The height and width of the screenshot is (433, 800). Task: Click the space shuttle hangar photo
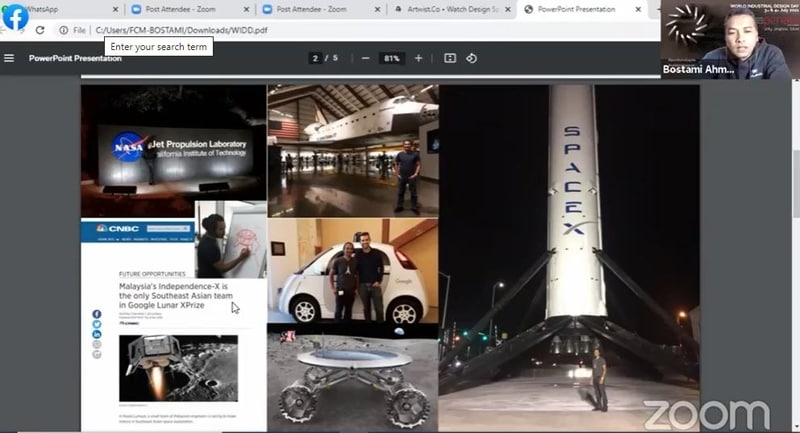pos(353,150)
